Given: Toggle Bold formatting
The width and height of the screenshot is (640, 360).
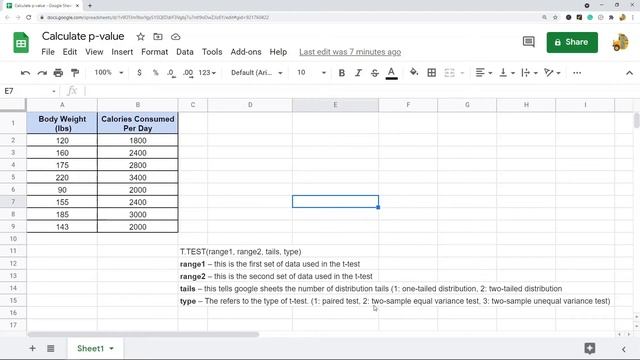Looking at the screenshot, I should point(342,73).
